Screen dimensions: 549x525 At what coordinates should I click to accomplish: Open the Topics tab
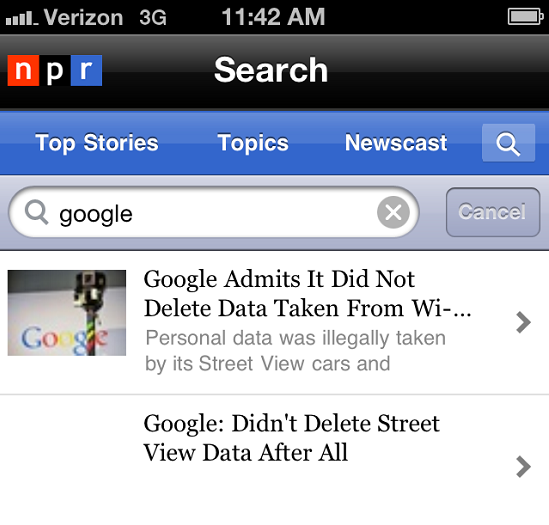pos(253,143)
